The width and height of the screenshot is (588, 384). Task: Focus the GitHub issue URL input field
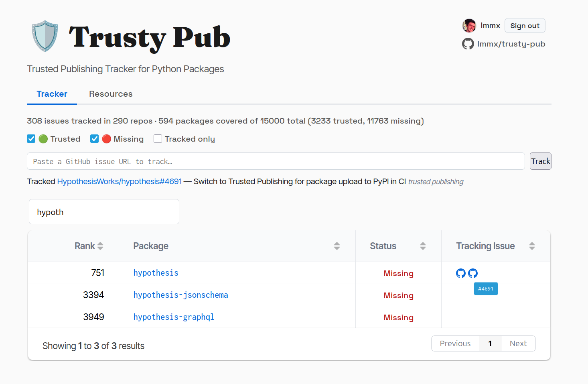click(276, 161)
